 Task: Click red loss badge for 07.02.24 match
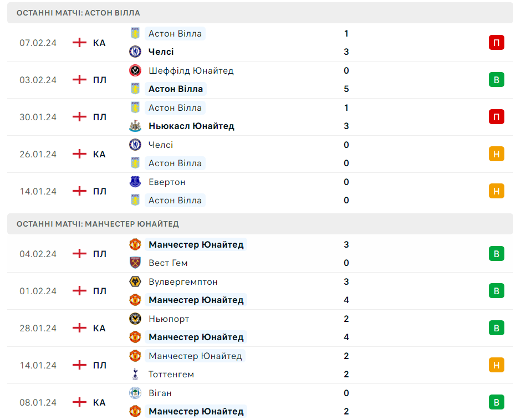pos(496,43)
